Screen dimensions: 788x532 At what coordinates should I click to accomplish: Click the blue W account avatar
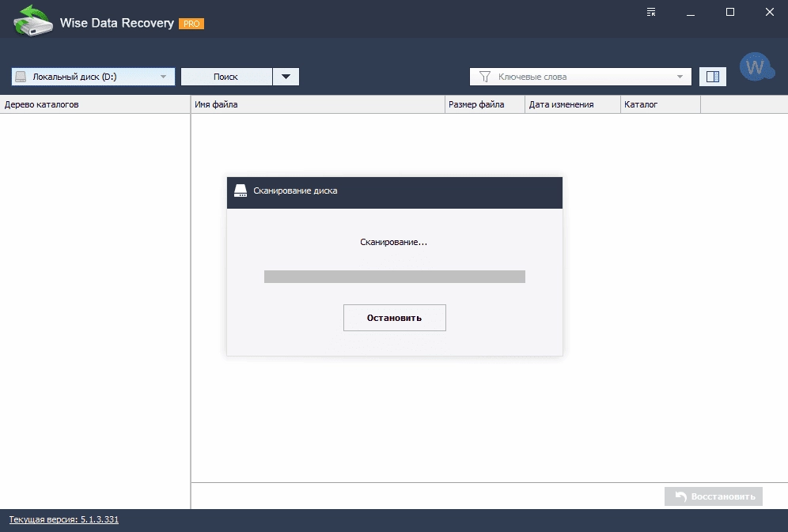point(756,66)
